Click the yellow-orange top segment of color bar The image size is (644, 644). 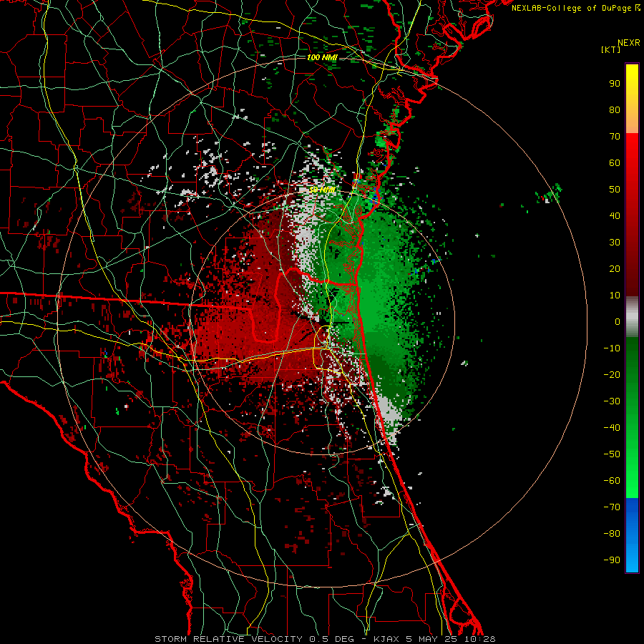click(x=632, y=99)
